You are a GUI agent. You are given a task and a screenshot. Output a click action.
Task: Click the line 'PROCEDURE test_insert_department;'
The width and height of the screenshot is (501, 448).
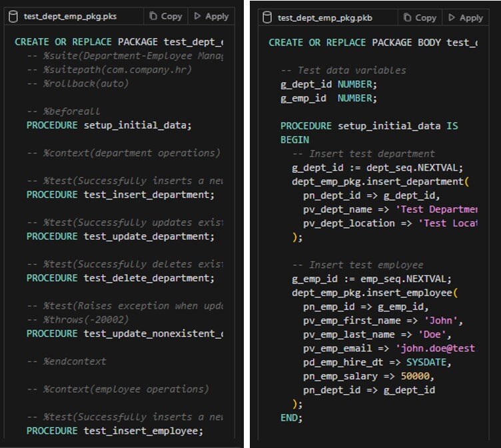click(x=121, y=195)
